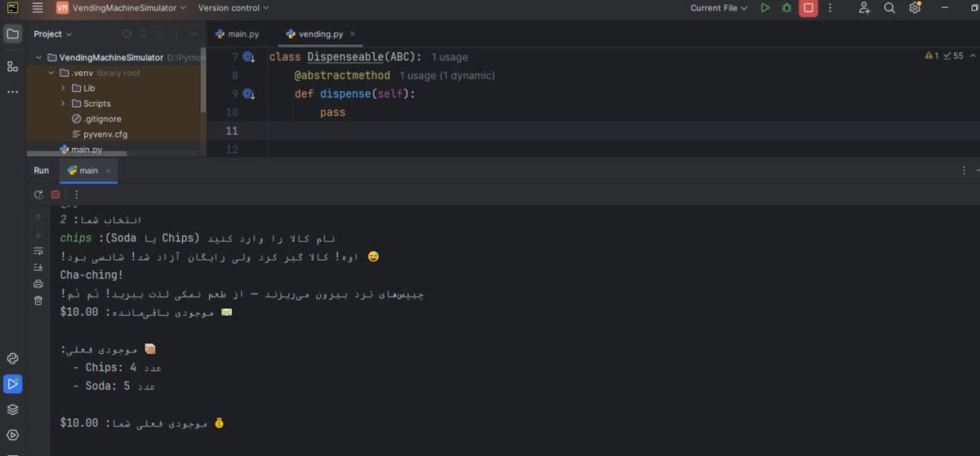Open Run panel options ellipsis at right
Image resolution: width=980 pixels, height=456 pixels.
coord(964,171)
